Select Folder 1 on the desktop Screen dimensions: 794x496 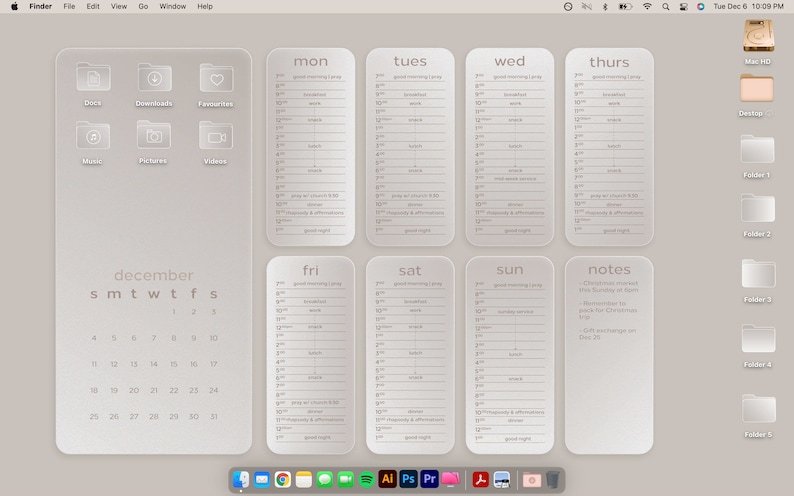757,149
